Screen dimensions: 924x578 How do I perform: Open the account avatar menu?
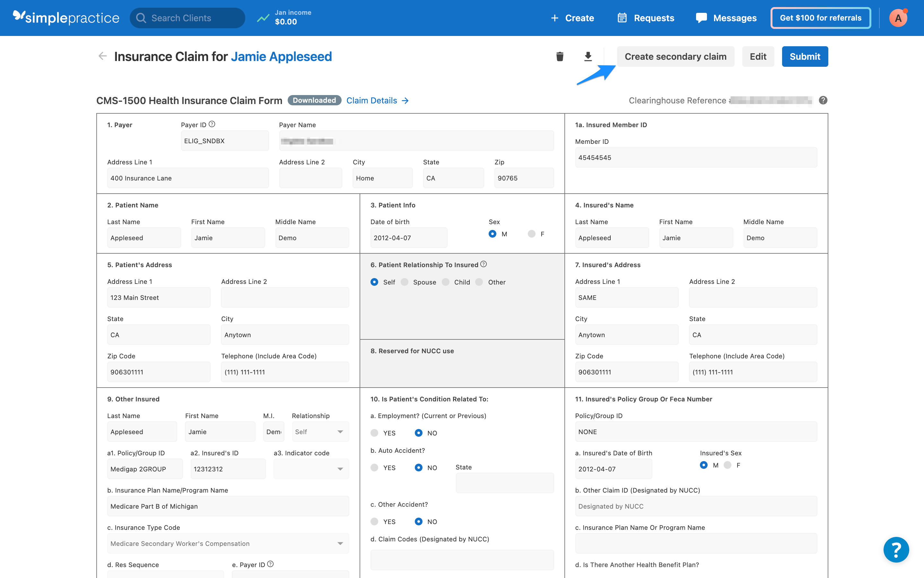(x=898, y=18)
